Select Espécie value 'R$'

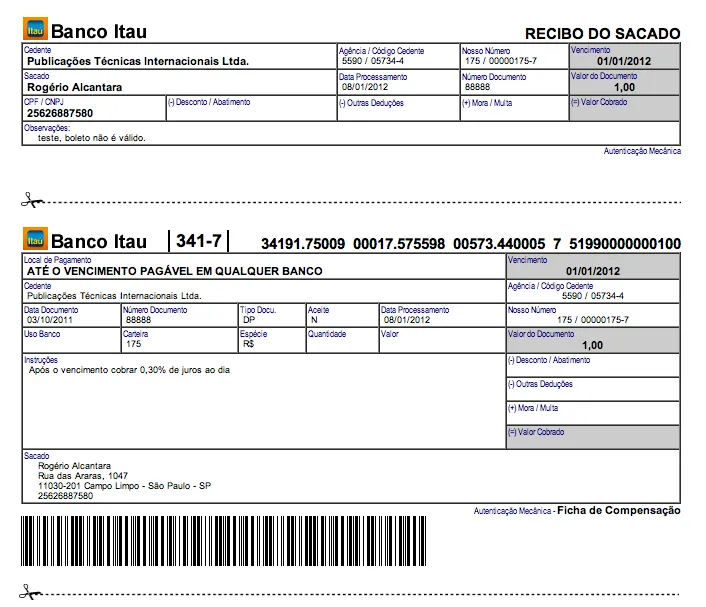pyautogui.click(x=249, y=344)
